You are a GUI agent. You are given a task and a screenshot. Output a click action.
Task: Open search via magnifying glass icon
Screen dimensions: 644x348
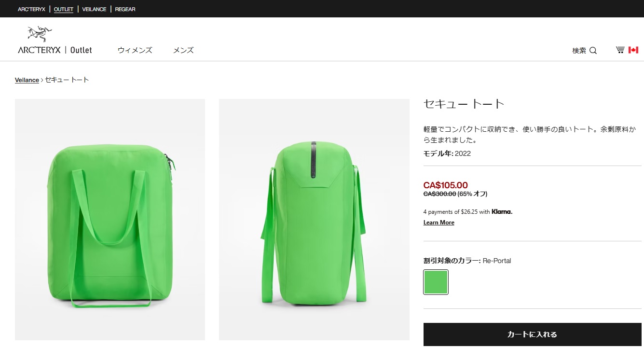pyautogui.click(x=593, y=51)
